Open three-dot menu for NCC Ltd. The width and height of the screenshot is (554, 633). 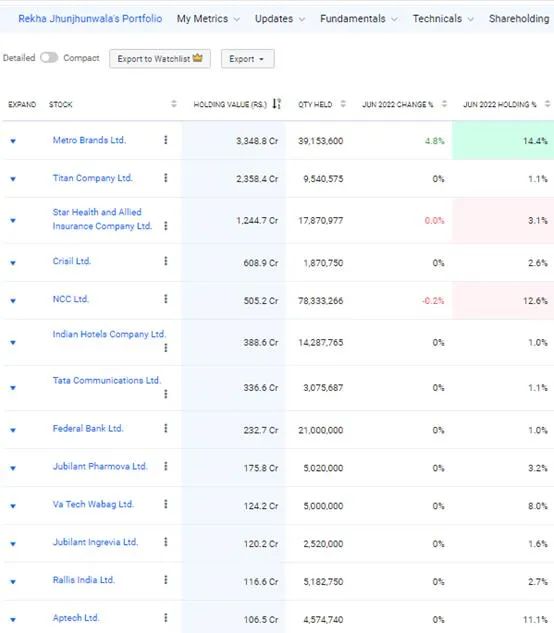tap(166, 299)
